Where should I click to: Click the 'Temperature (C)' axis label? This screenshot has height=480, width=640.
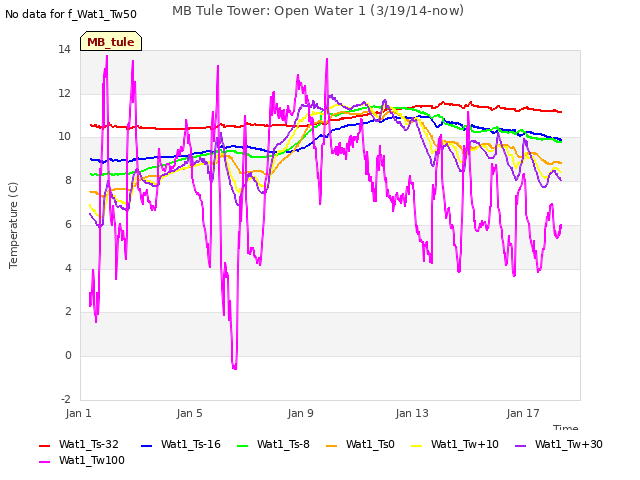[x=13, y=225]
